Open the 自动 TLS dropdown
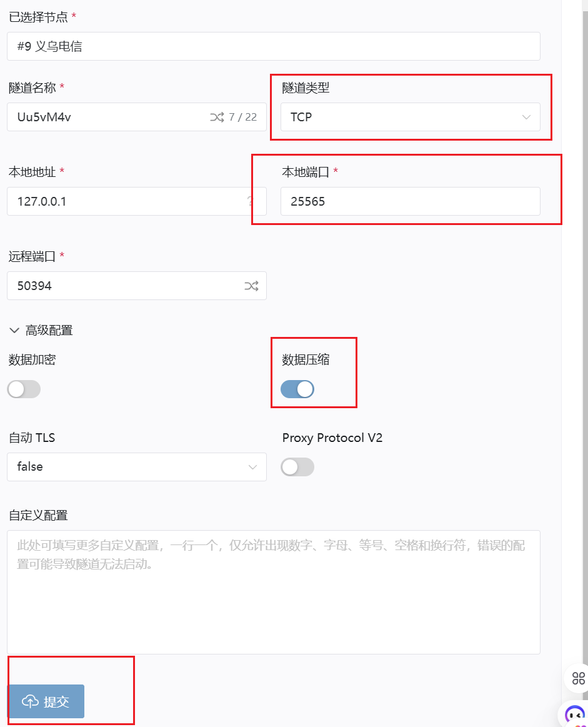This screenshot has height=727, width=588. 136,467
